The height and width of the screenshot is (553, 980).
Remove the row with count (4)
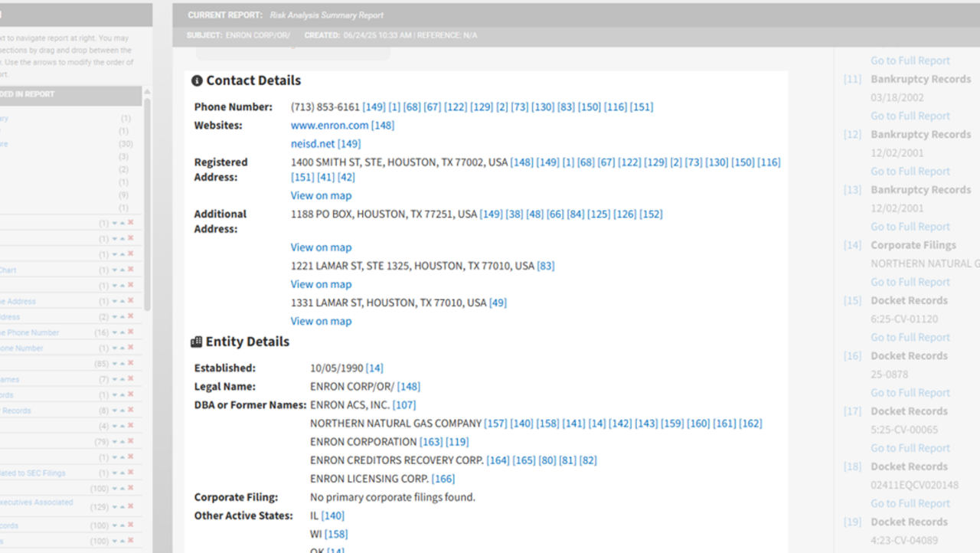click(x=131, y=426)
